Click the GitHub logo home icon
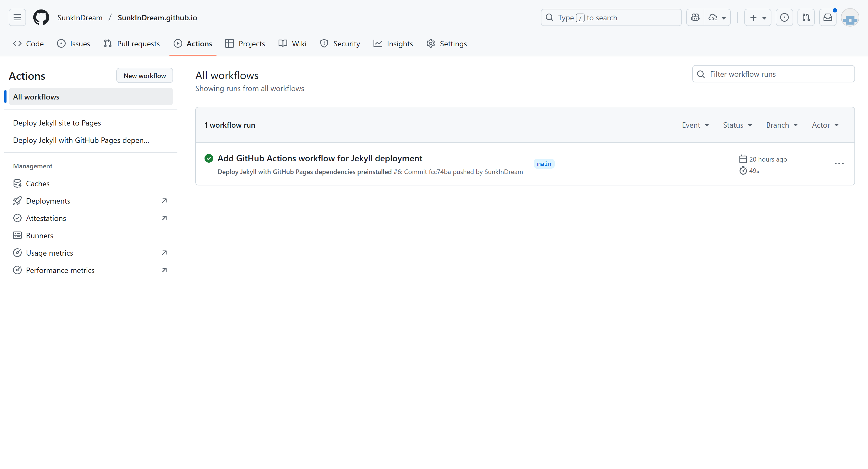The width and height of the screenshot is (868, 469). point(41,18)
